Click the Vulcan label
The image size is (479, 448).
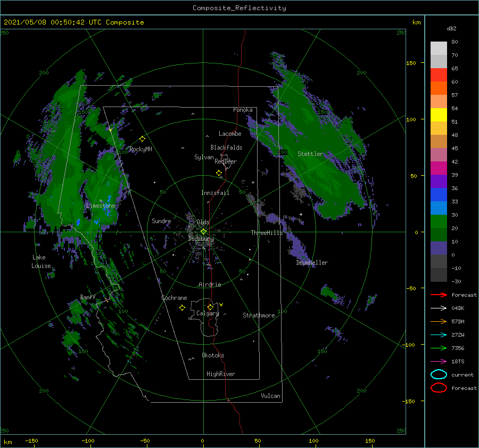point(271,396)
